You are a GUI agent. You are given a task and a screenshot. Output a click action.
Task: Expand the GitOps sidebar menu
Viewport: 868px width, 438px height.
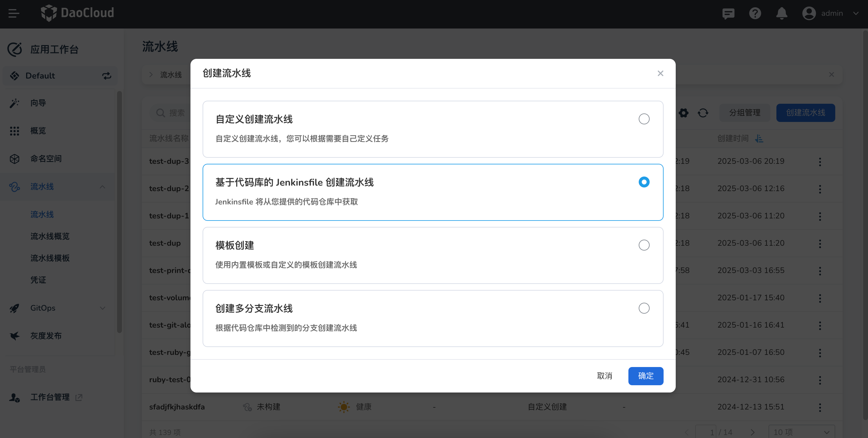pyautogui.click(x=103, y=308)
